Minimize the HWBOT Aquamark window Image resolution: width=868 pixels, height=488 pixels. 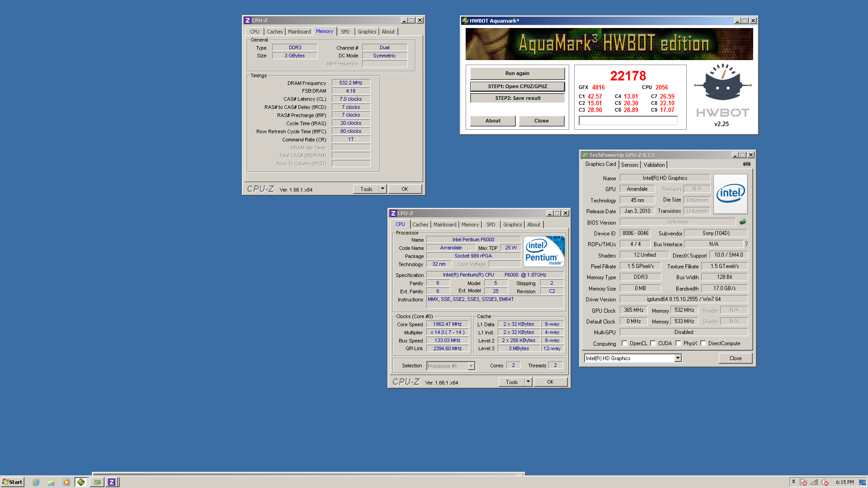[737, 21]
